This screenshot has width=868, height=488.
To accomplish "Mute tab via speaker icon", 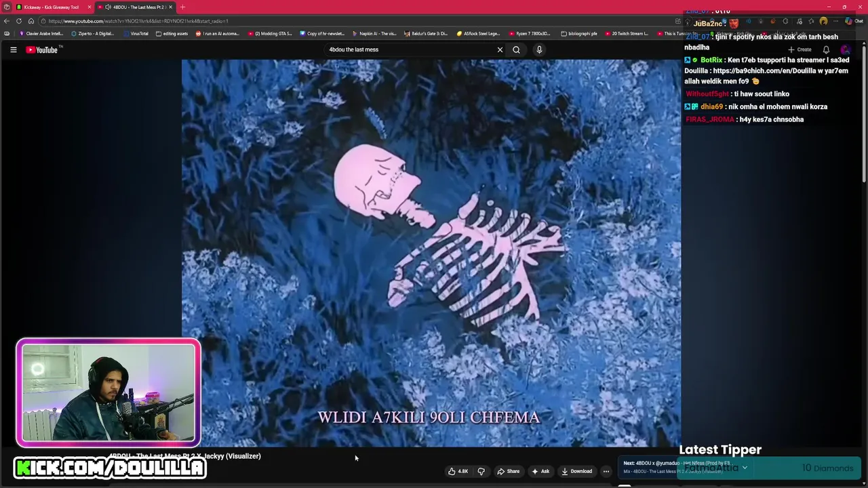I will click(108, 7).
